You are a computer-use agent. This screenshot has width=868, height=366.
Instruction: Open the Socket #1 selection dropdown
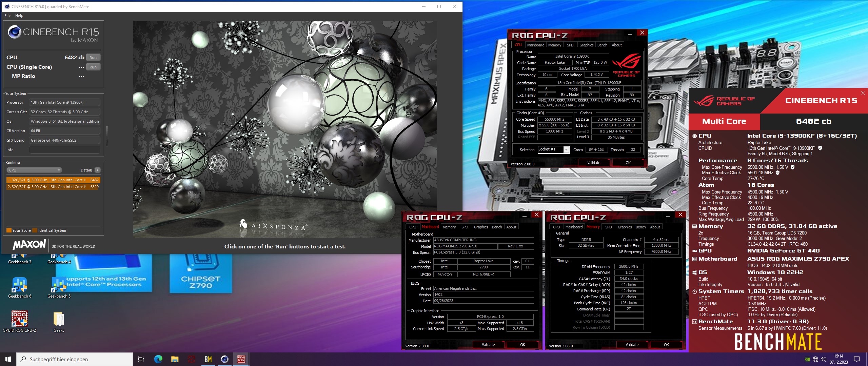tap(553, 149)
